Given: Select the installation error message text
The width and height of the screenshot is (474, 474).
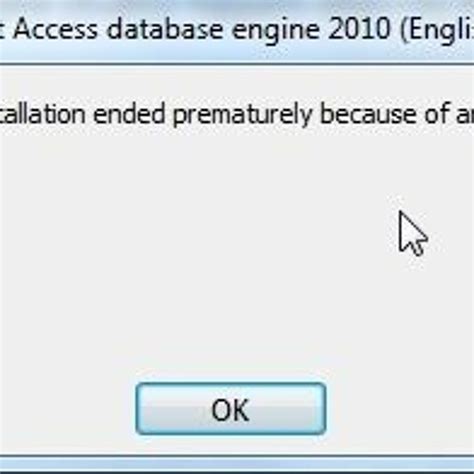Looking at the screenshot, I should tap(237, 114).
